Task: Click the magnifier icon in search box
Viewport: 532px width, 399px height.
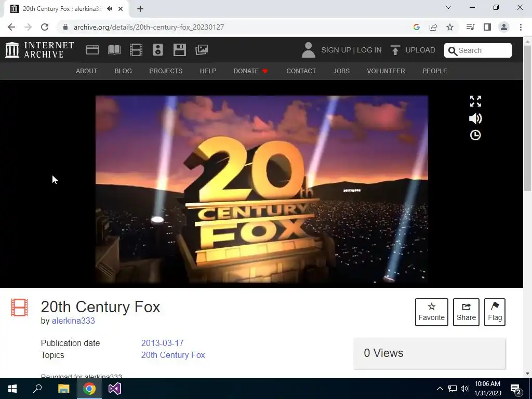Action: click(x=453, y=51)
